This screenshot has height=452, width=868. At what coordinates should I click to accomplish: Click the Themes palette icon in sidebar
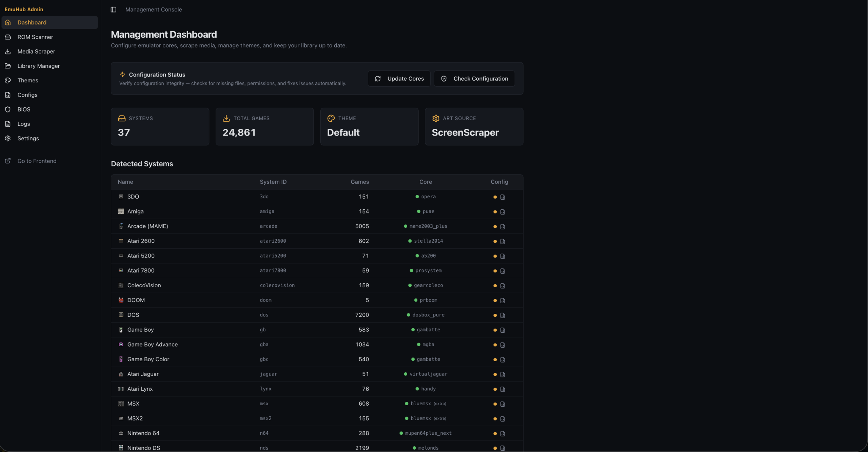point(8,80)
